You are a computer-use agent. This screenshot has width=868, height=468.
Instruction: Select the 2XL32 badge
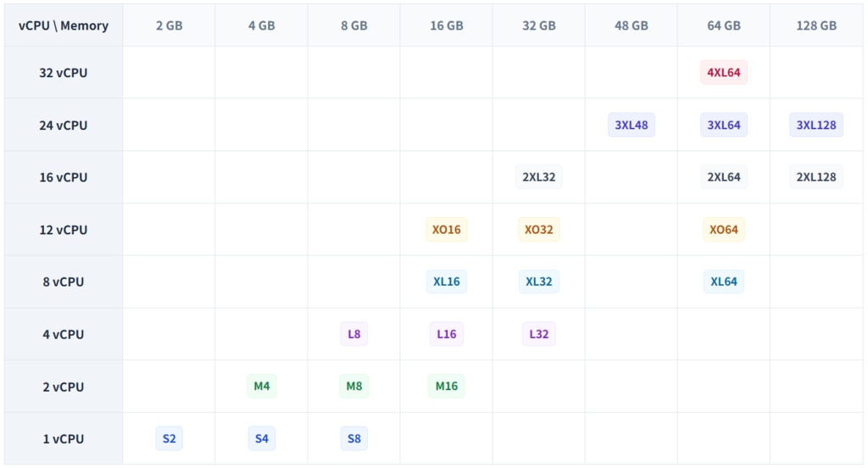coord(538,176)
